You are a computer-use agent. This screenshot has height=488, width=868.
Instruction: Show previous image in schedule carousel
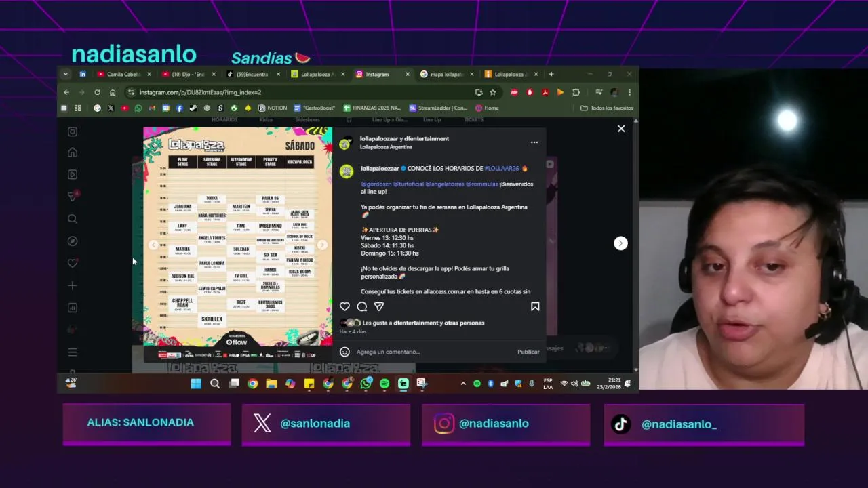pos(153,245)
